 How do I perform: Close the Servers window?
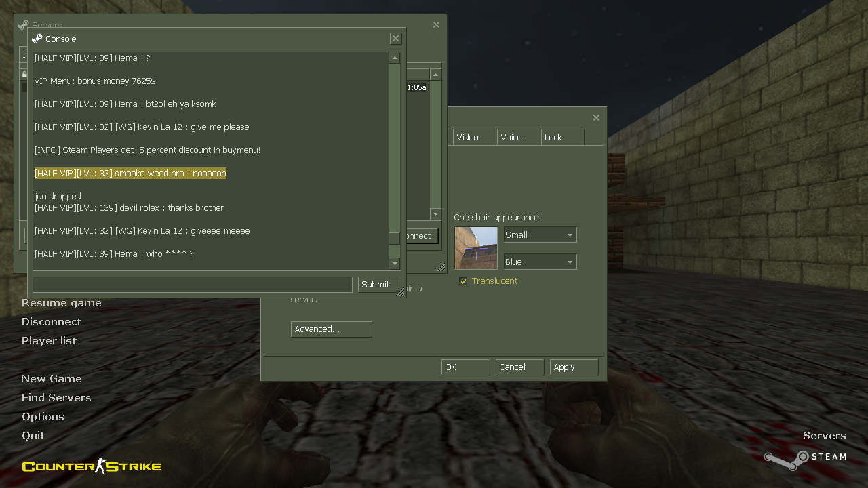(x=436, y=24)
